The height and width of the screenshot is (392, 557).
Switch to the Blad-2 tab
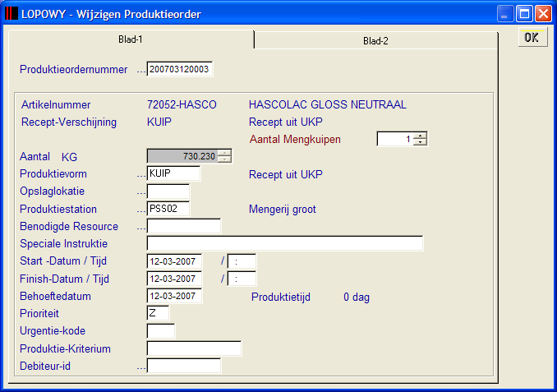[375, 41]
